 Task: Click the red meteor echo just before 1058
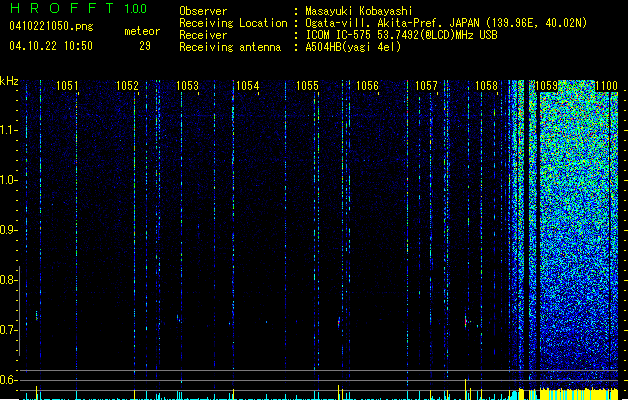tap(466, 321)
